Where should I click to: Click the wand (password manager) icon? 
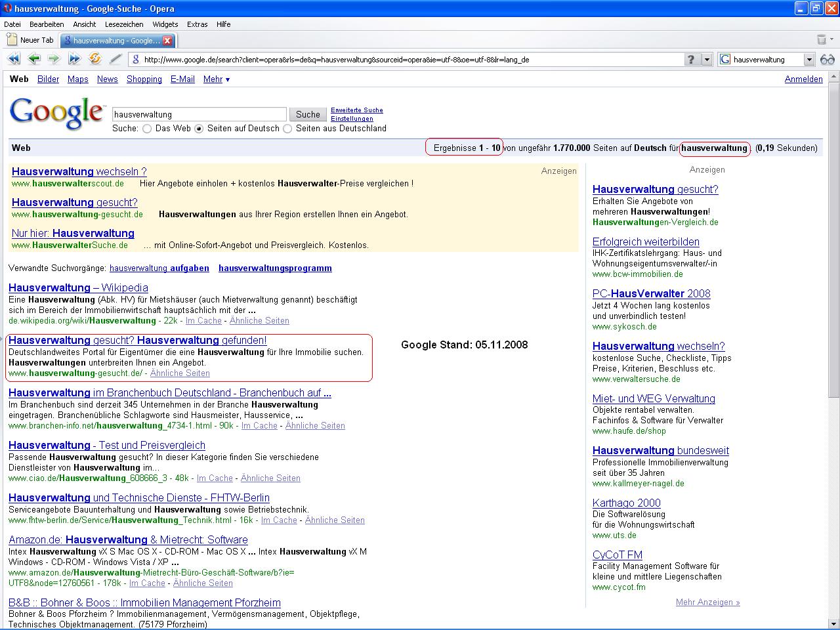pos(115,59)
